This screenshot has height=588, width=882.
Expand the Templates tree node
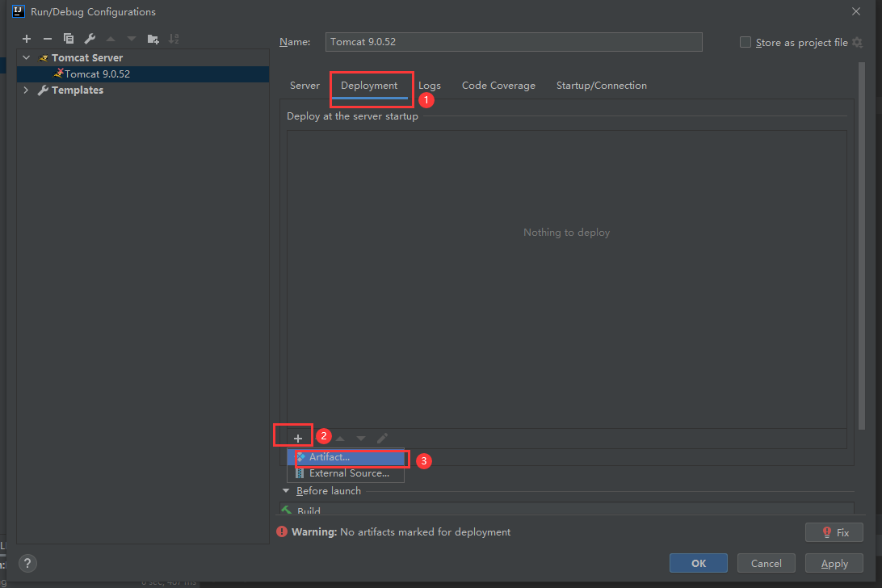[26, 90]
